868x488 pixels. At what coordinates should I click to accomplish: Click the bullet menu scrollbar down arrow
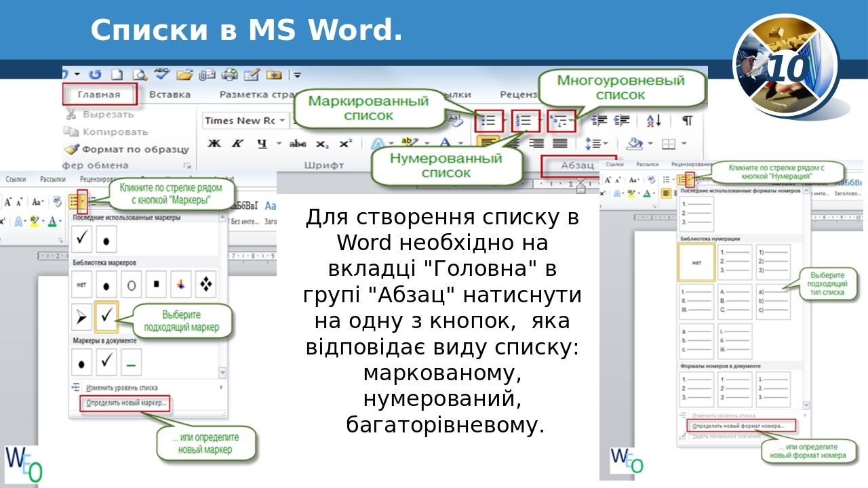(x=221, y=373)
